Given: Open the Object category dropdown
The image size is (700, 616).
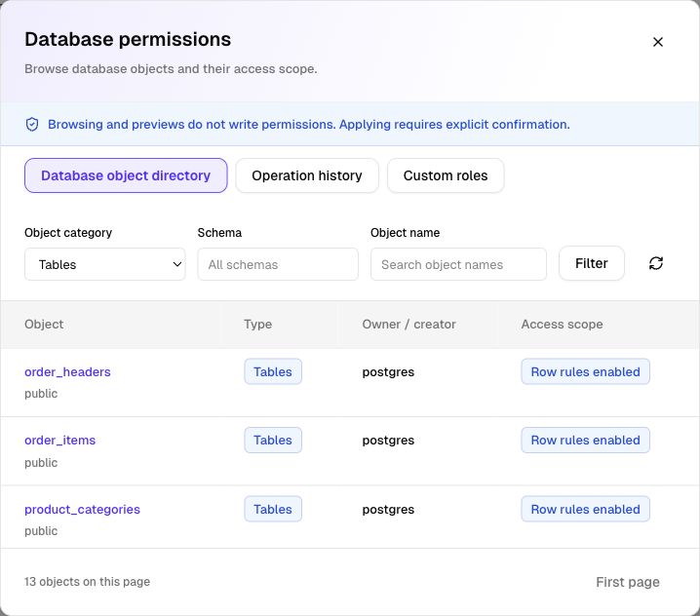Looking at the screenshot, I should (105, 264).
